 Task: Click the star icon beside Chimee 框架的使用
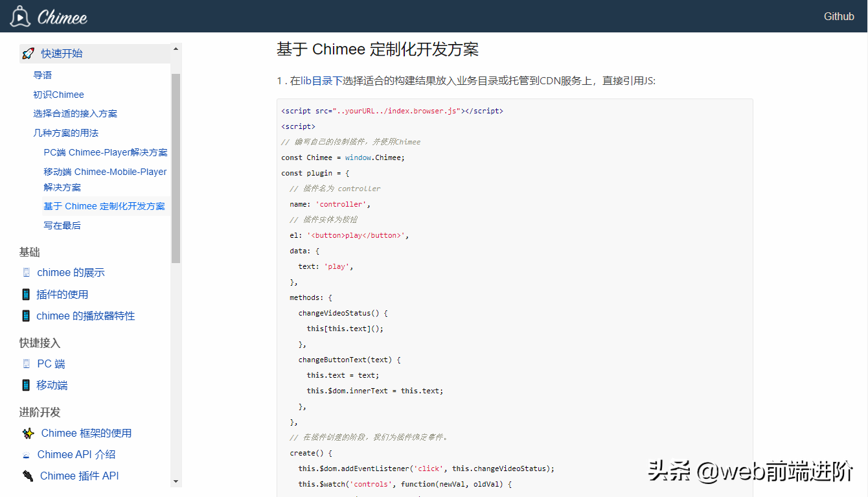point(29,433)
